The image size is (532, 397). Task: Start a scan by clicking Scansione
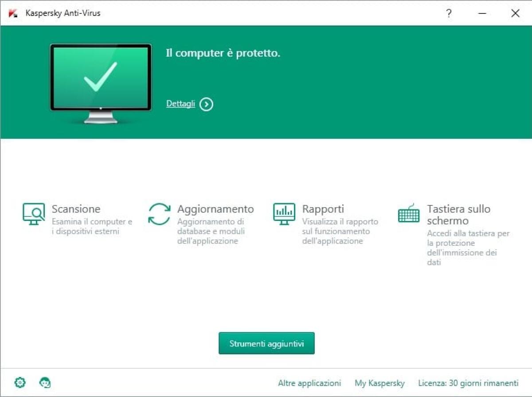click(x=76, y=208)
